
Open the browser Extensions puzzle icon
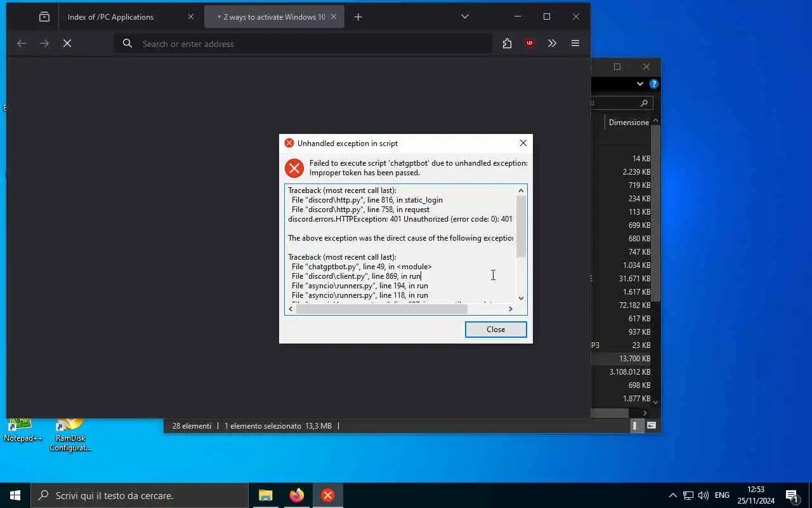(507, 43)
